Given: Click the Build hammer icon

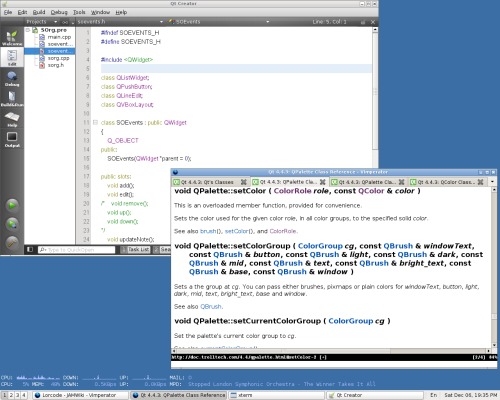Looking at the screenshot, I should [12, 242].
